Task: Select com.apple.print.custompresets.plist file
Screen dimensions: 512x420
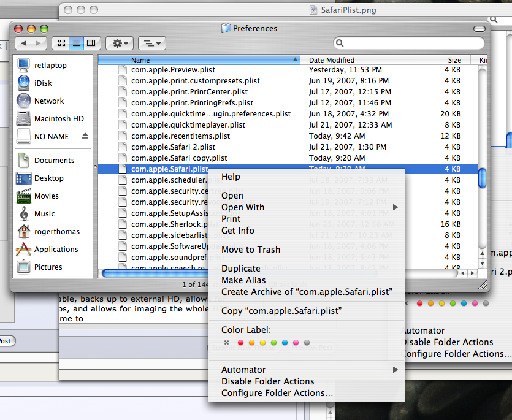Action: tap(195, 81)
